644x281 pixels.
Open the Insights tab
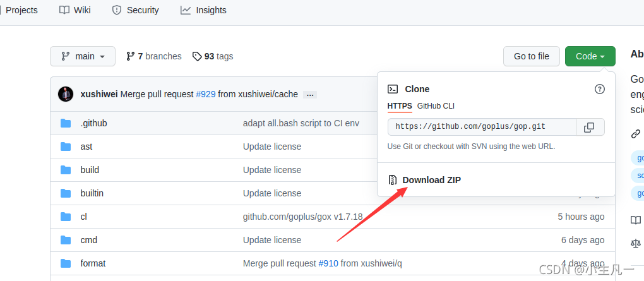(x=203, y=10)
